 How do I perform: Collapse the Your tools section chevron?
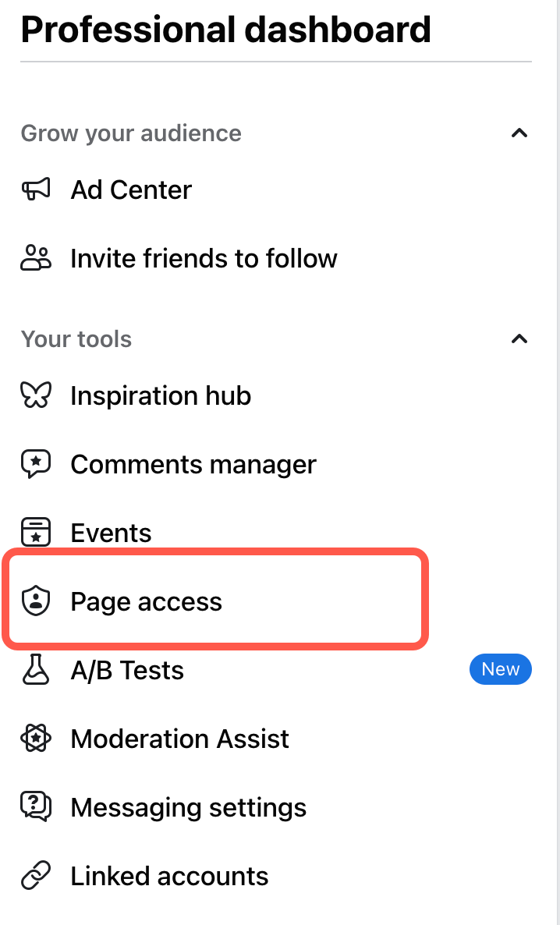pyautogui.click(x=519, y=339)
